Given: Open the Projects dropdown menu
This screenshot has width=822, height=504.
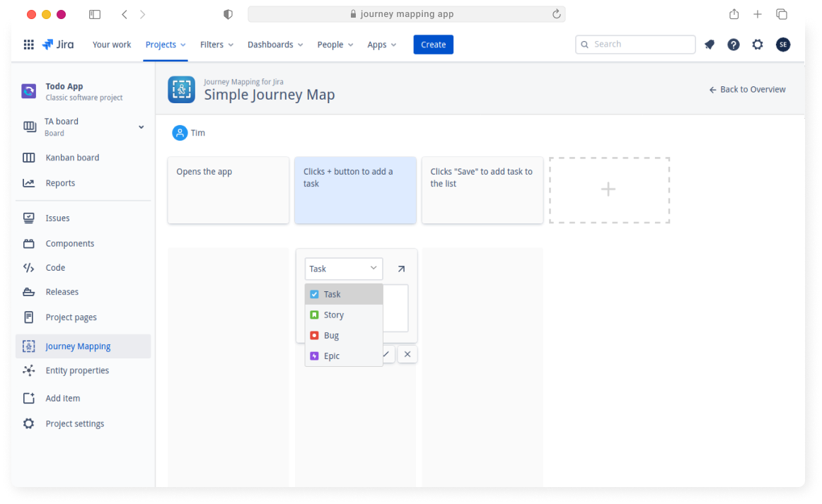Looking at the screenshot, I should point(166,45).
